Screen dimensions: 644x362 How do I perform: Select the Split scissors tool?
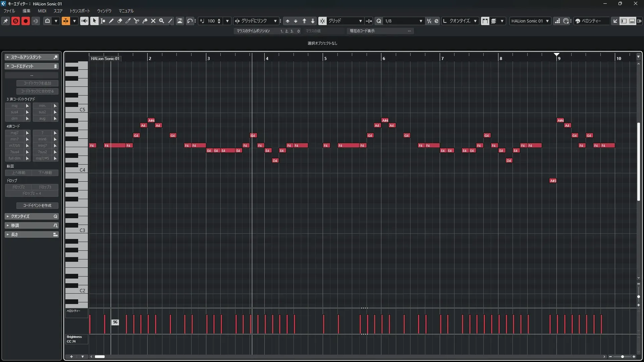(x=136, y=21)
